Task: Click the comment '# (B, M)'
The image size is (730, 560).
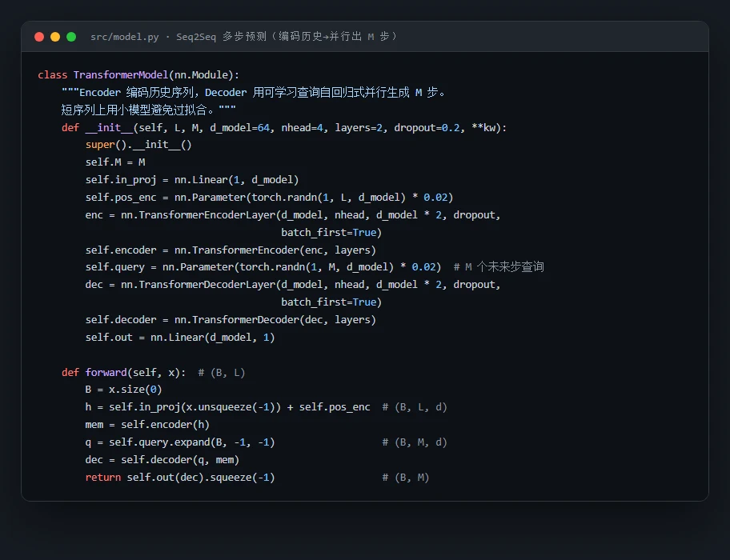Action: pyautogui.click(x=406, y=478)
